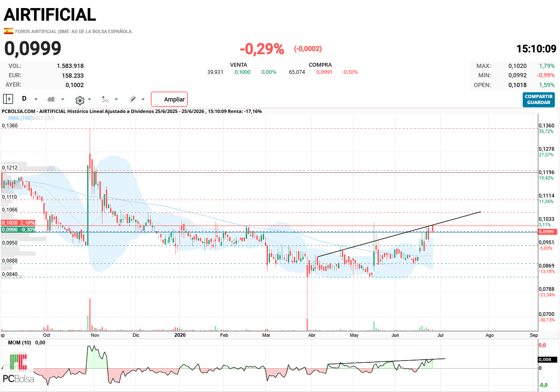Expand the indicators dropdown arrow
The width and height of the screenshot is (560, 392).
(116, 99)
